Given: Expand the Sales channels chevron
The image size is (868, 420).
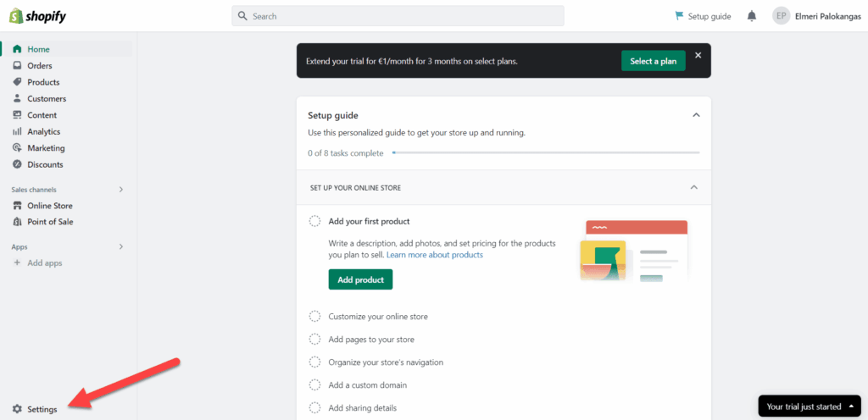Looking at the screenshot, I should [x=121, y=190].
